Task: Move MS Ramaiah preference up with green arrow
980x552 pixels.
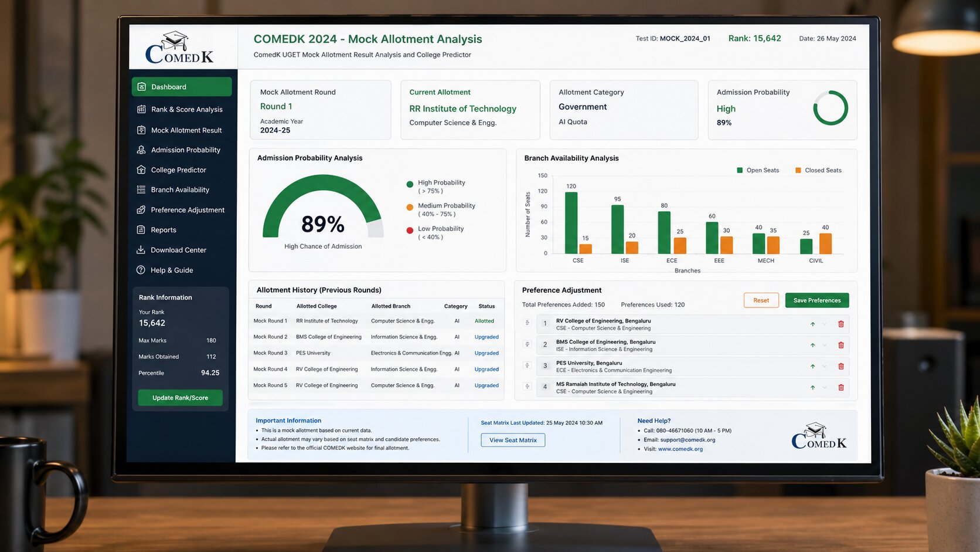Action: [812, 387]
